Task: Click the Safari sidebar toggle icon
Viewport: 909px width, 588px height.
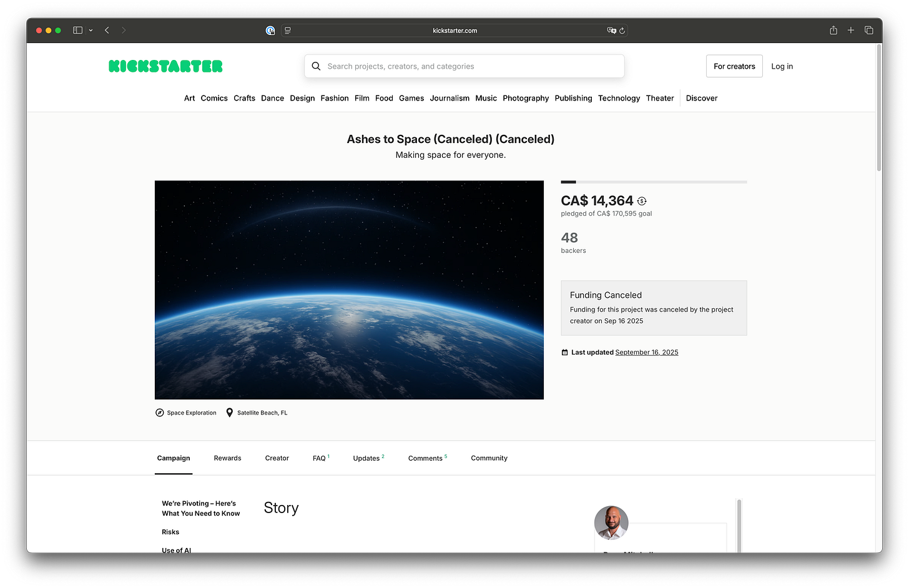Action: pos(78,30)
